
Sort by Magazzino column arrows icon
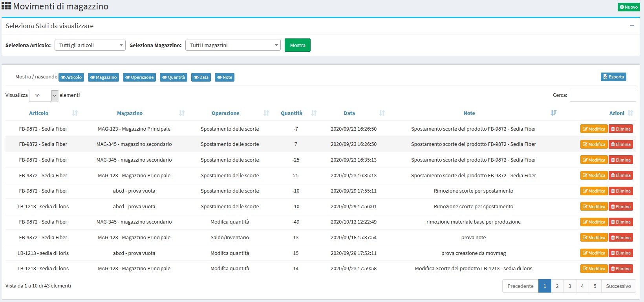click(x=182, y=113)
